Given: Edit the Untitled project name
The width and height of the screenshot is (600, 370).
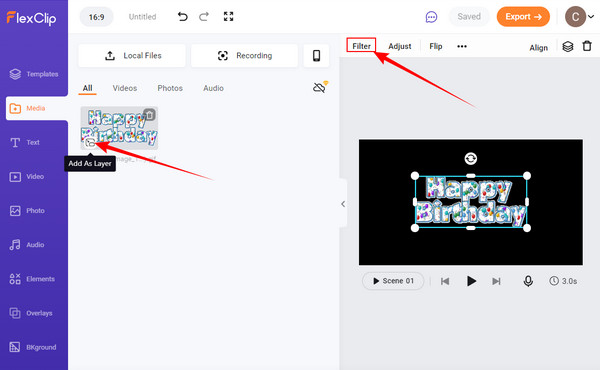Looking at the screenshot, I should click(x=142, y=17).
